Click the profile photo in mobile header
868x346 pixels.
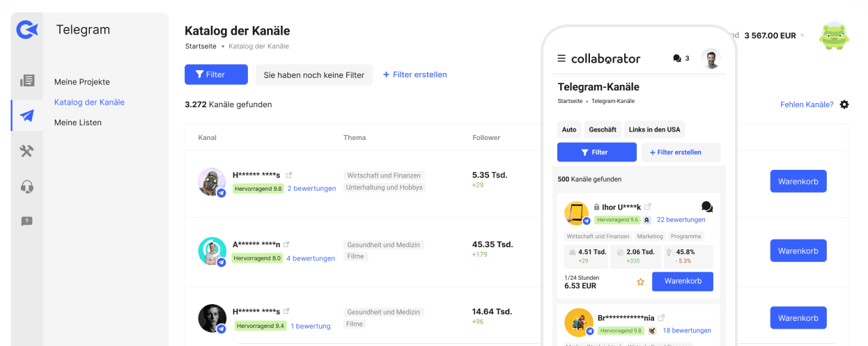click(710, 58)
